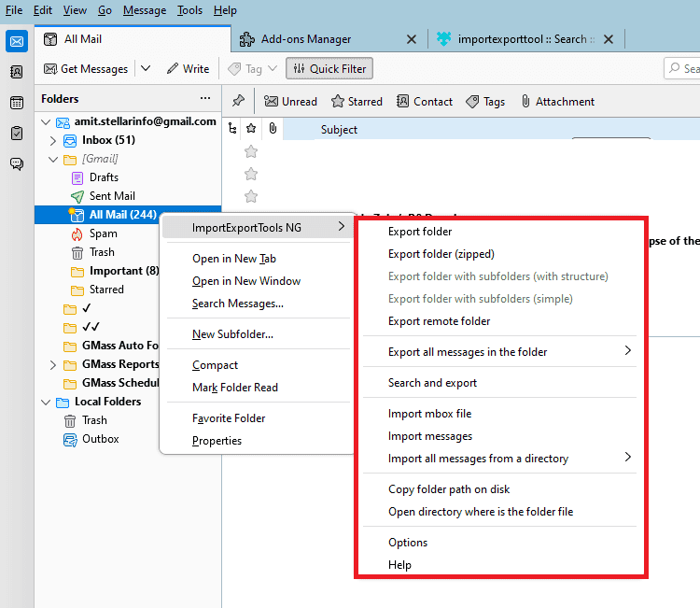Screen dimensions: 700x608
Task: Open Folders pane options ellipsis menu
Action: point(205,98)
